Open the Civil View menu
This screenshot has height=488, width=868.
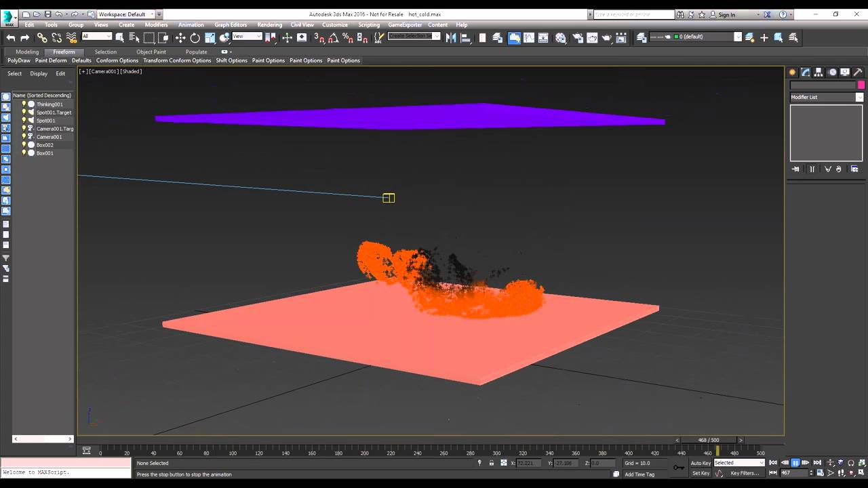pyautogui.click(x=302, y=25)
